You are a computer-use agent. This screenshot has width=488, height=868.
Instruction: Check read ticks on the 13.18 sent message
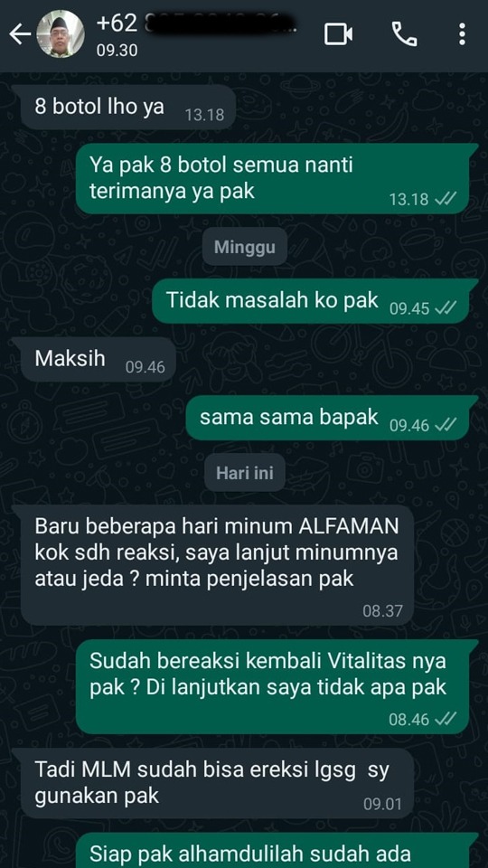pyautogui.click(x=446, y=199)
